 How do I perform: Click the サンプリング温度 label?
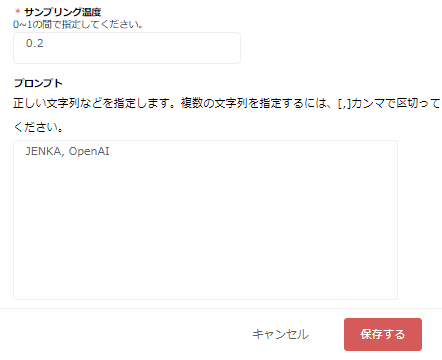pos(63,12)
